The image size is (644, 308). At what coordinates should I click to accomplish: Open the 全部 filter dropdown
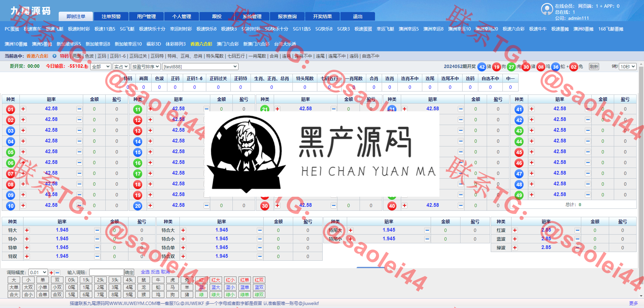[x=101, y=67]
